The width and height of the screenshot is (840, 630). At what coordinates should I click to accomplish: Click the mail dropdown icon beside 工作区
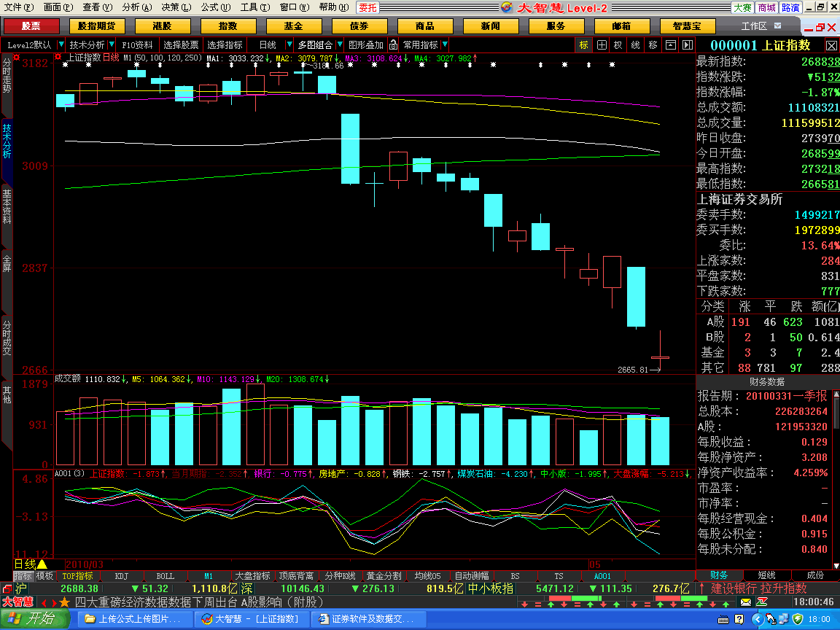[x=778, y=26]
